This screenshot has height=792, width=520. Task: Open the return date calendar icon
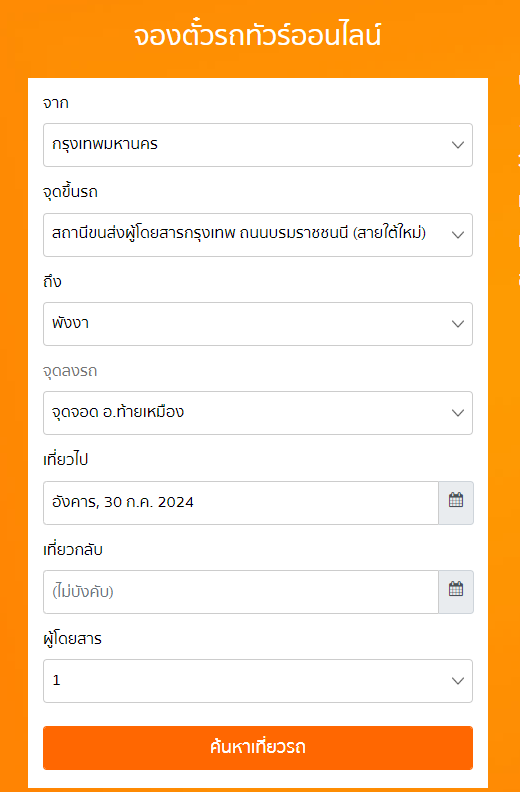(456, 591)
